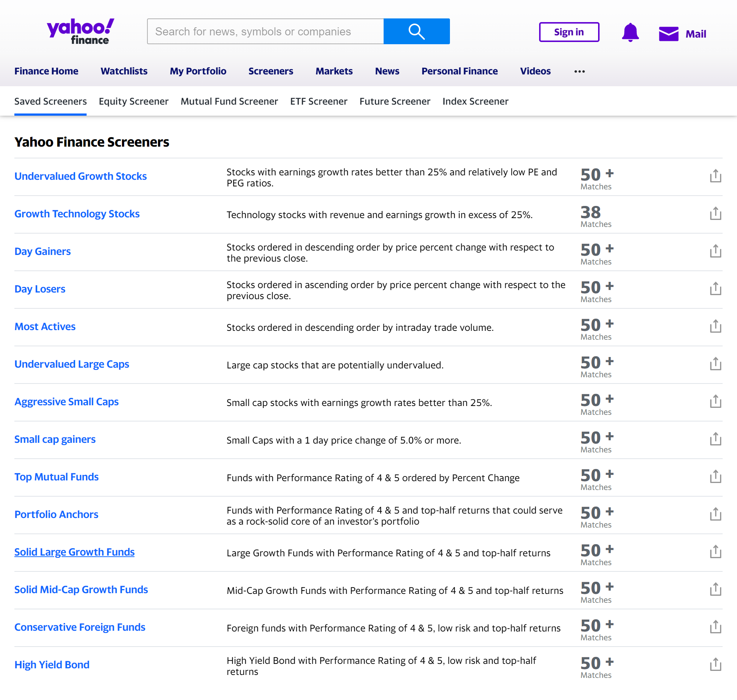Select the Saved Screeners tab

50,101
